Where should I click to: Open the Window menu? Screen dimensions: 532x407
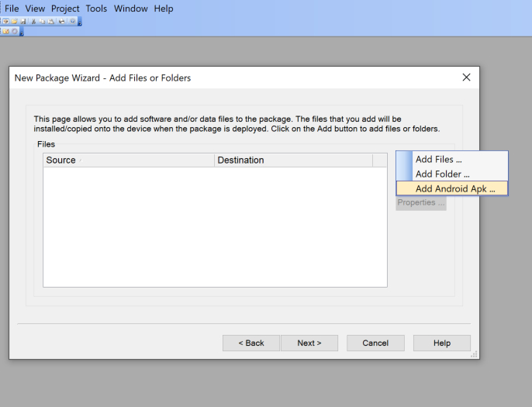pyautogui.click(x=130, y=9)
